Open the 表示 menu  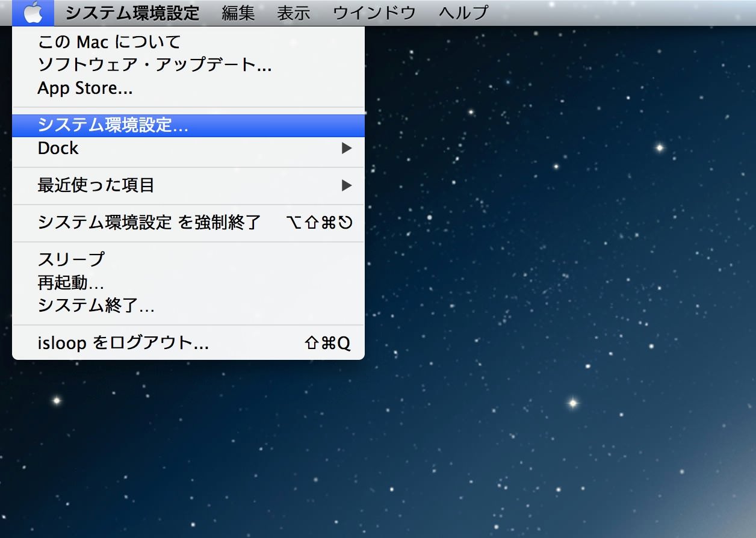294,13
